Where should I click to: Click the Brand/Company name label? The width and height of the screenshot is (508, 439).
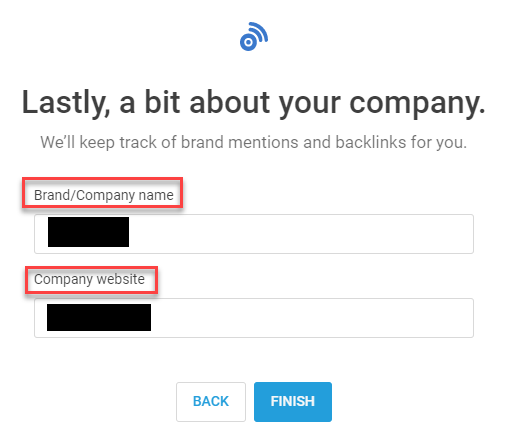[x=104, y=195]
